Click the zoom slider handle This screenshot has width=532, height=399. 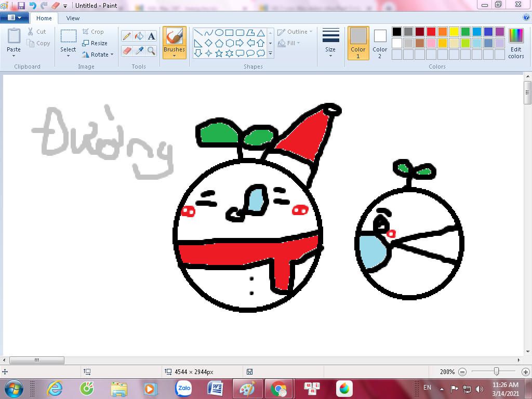pos(496,371)
